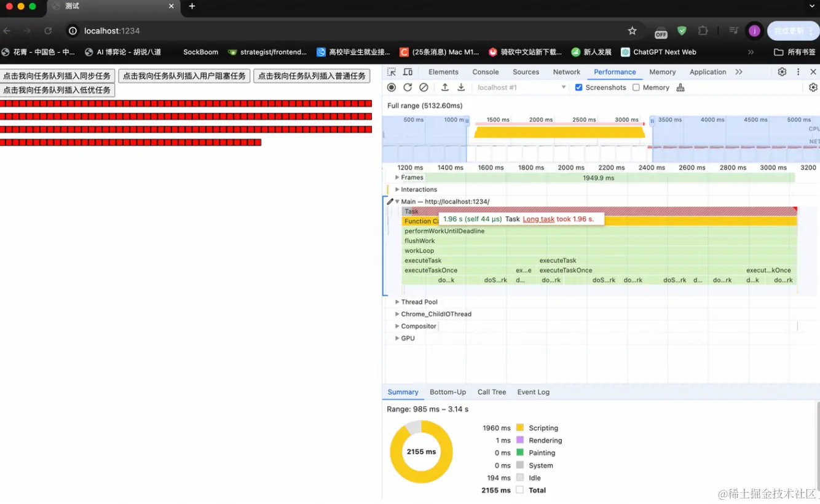Click the right handle of overview selection

tap(652, 121)
